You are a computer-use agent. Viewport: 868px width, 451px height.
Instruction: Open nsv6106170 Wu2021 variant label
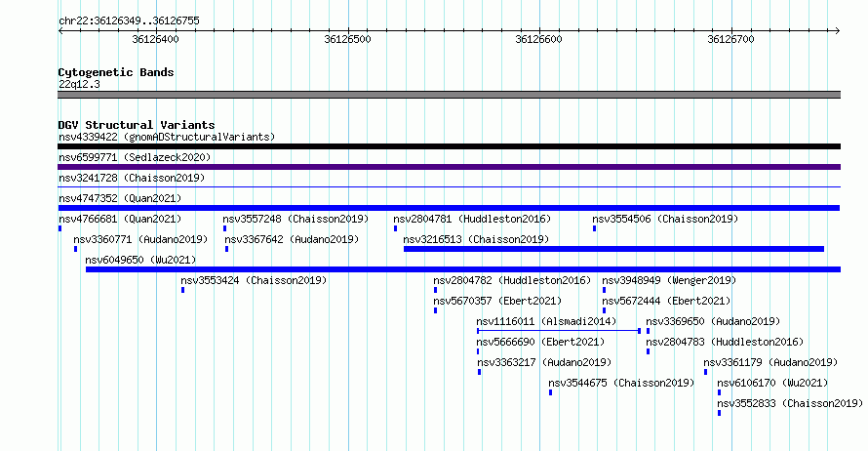coord(772,383)
